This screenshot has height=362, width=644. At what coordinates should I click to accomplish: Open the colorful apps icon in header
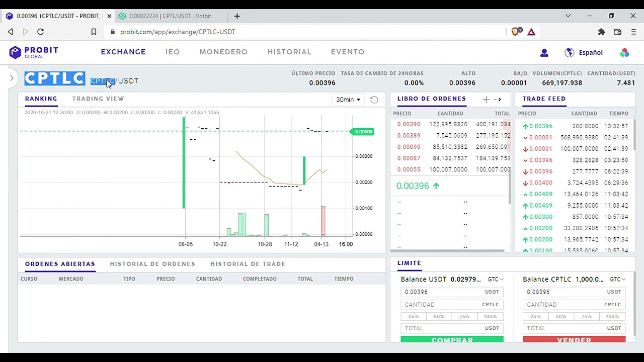point(624,52)
